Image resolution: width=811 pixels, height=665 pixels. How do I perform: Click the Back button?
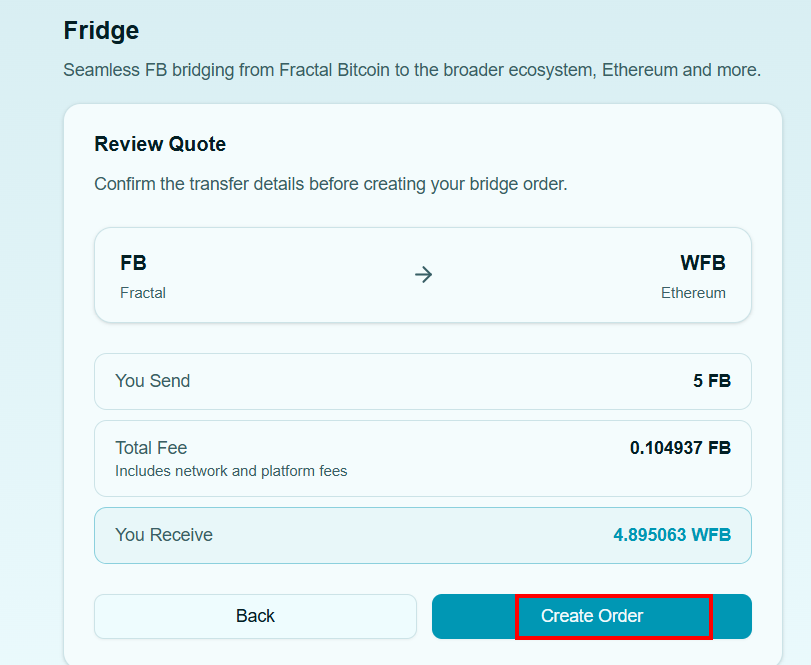[x=255, y=616]
